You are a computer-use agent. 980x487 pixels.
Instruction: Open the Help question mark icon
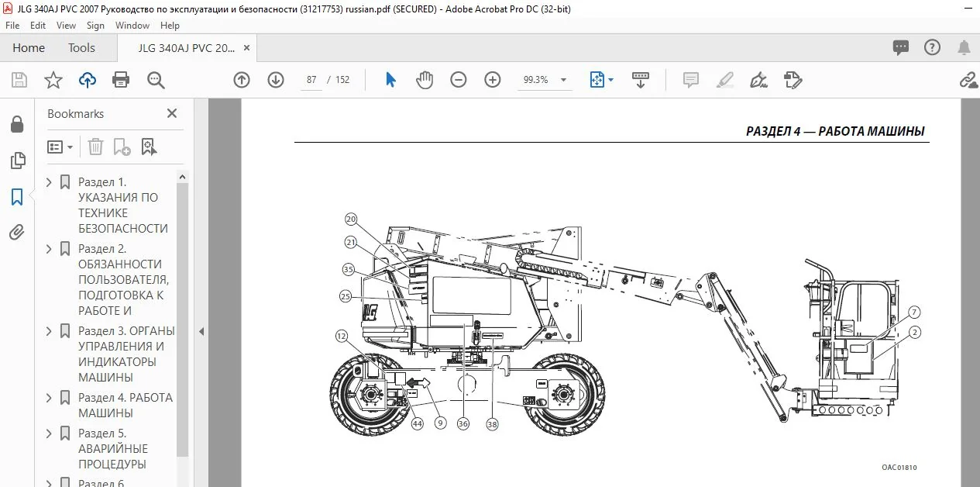click(x=933, y=48)
